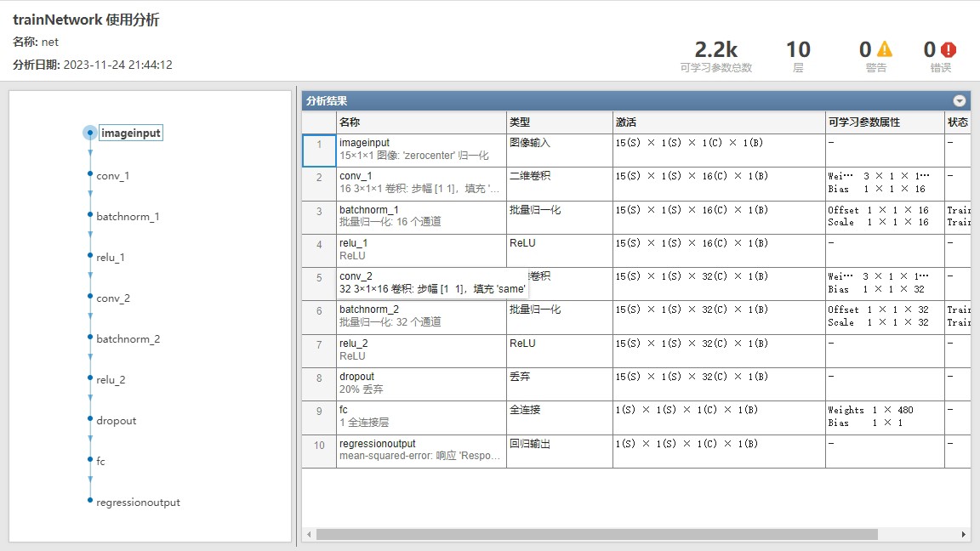Image resolution: width=980 pixels, height=551 pixels.
Task: Select the regressionoutput node in the graph
Action: pyautogui.click(x=138, y=503)
